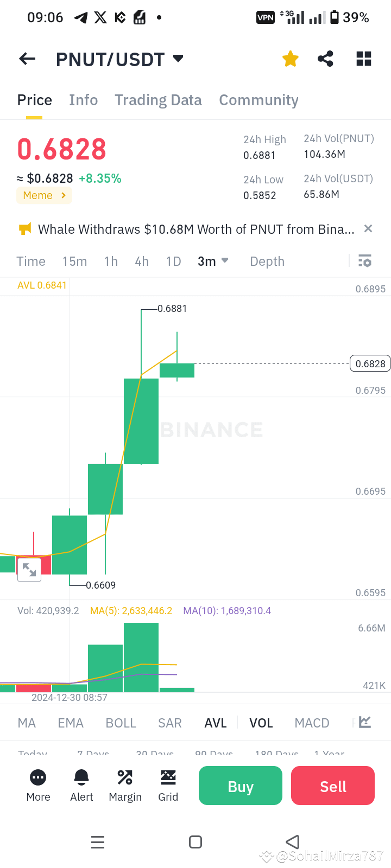
Task: Enable the MACD indicator
Action: (312, 723)
